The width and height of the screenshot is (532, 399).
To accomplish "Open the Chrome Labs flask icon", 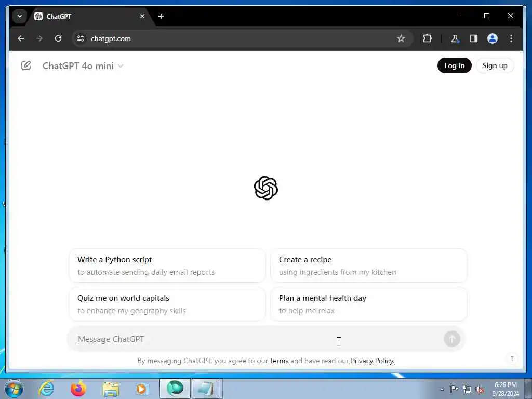I will tap(455, 38).
